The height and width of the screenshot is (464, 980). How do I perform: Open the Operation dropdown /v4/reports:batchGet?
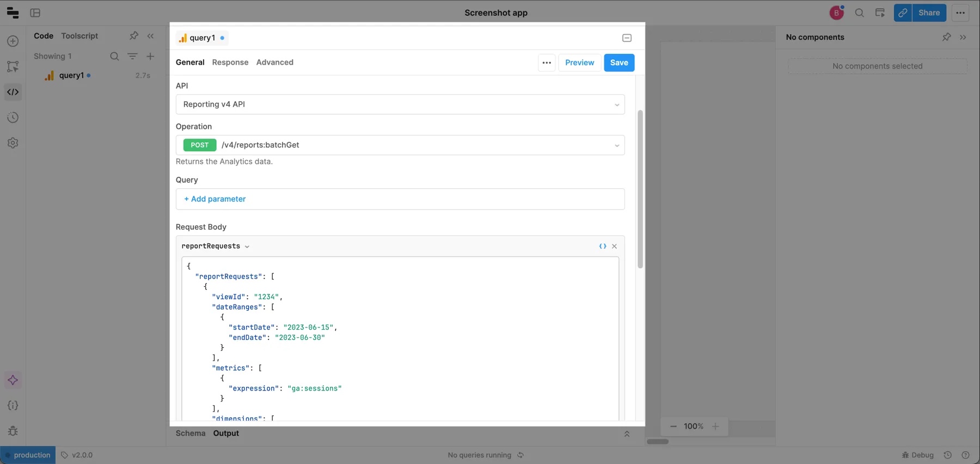pyautogui.click(x=400, y=145)
